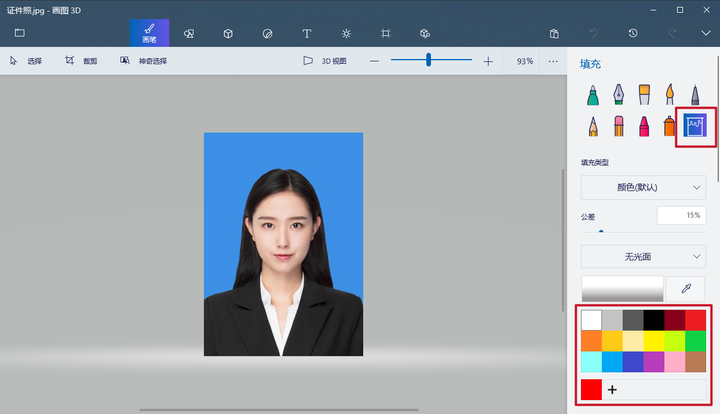Choose the pink color swatch
720x414 pixels.
tap(675, 362)
